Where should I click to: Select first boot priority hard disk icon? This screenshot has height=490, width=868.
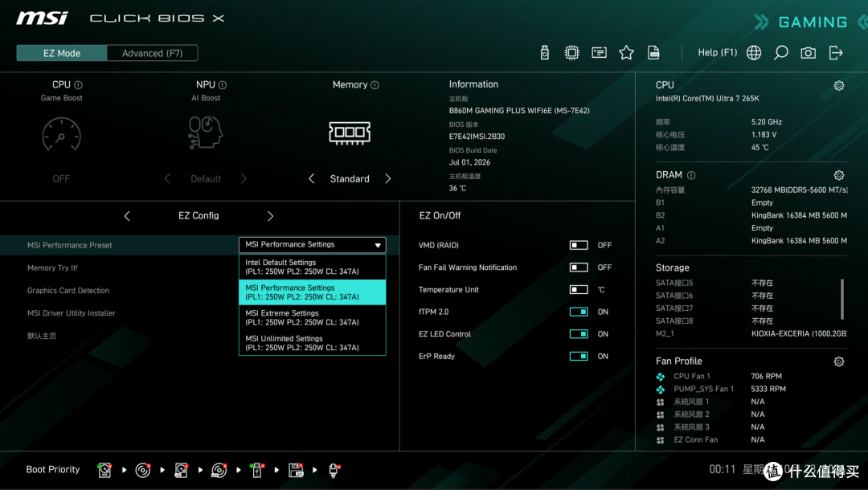click(104, 470)
